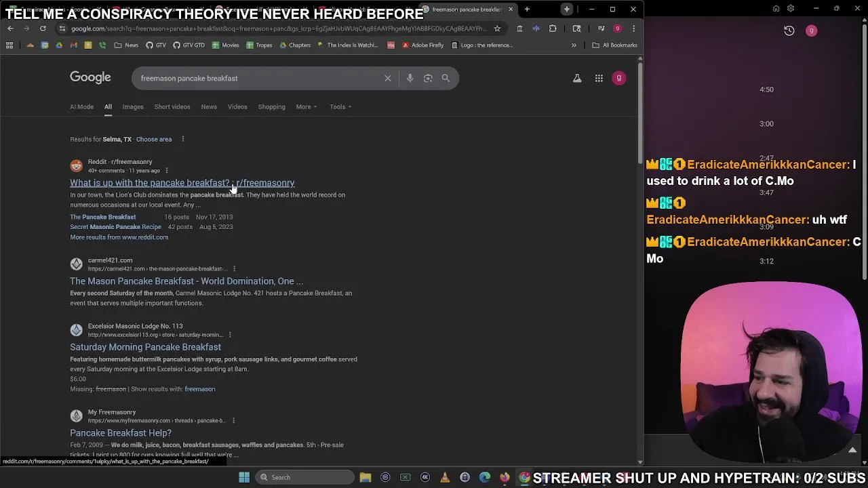Launch VLC from the taskbar

click(x=445, y=477)
